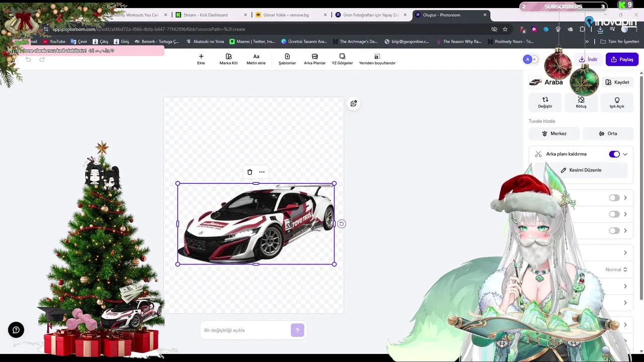Viewport: 644px width, 362px height.
Task: Click the Işık Açık lightbulb button
Action: pos(617,102)
